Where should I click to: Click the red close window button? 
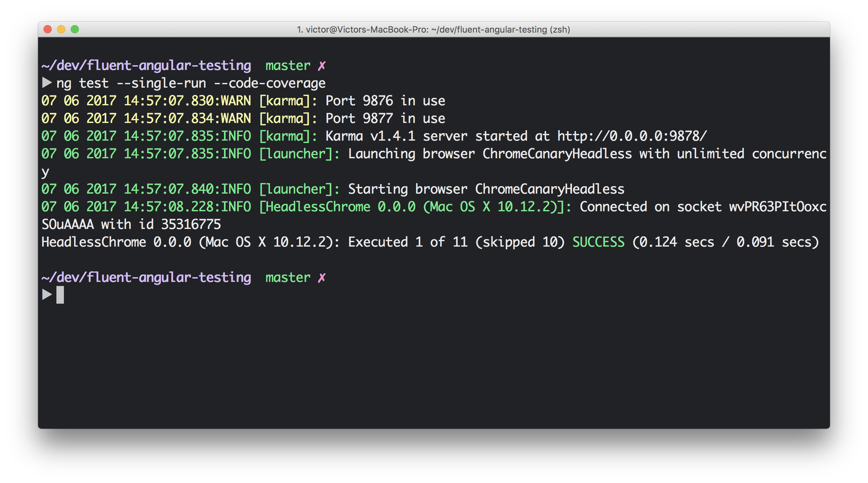48,30
